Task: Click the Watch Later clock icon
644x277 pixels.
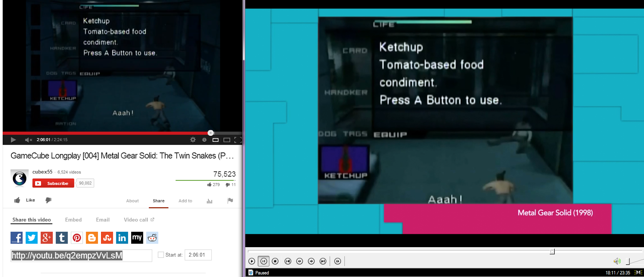Action: pos(204,140)
